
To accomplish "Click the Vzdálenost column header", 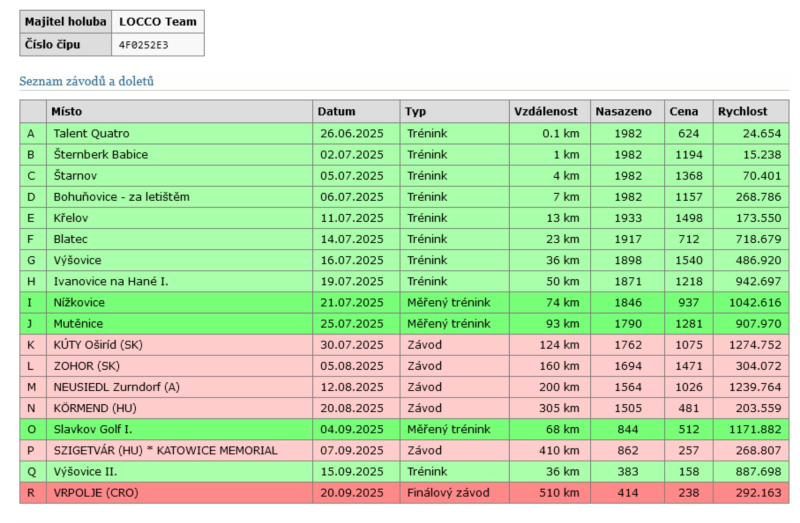I will pos(545,112).
